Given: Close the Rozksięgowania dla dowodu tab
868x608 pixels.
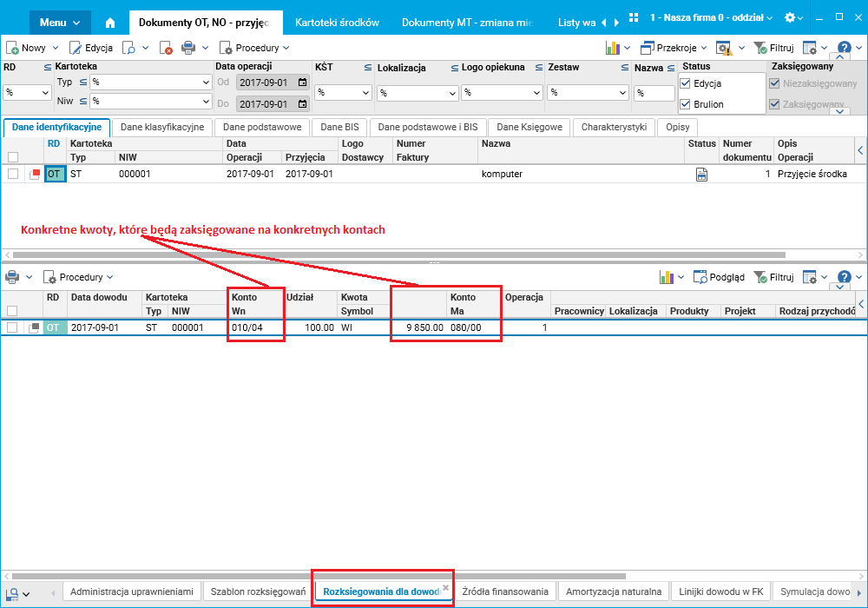Looking at the screenshot, I should point(445,588).
